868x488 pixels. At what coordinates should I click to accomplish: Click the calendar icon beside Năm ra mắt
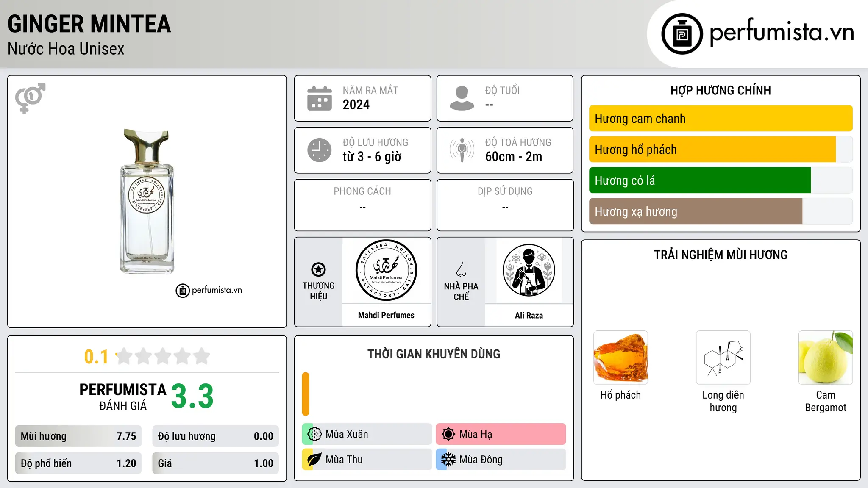tap(320, 98)
